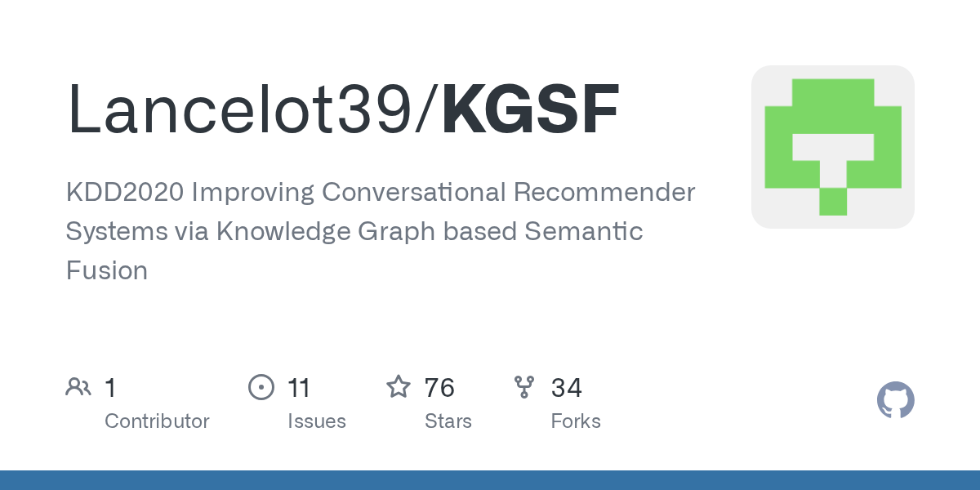980x490 pixels.
Task: Select the "Issues" label
Action: [x=317, y=421]
